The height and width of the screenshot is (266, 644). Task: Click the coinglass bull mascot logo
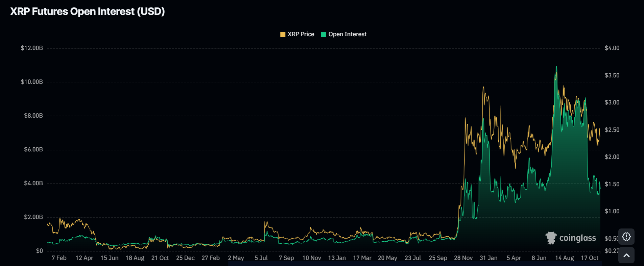tap(551, 238)
